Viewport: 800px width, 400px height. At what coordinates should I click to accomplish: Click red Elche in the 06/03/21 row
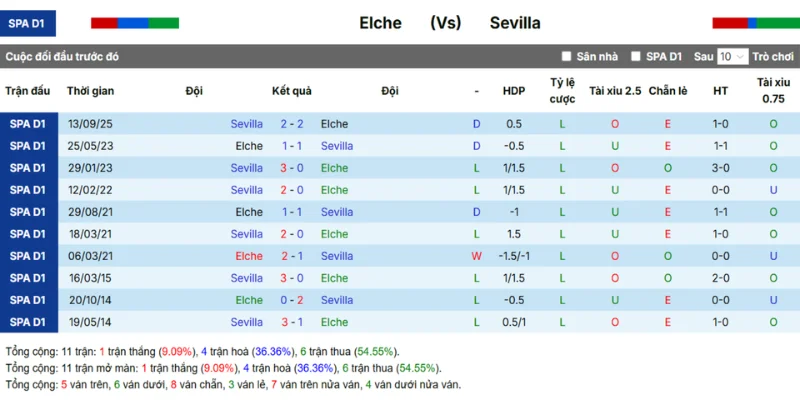click(x=249, y=256)
